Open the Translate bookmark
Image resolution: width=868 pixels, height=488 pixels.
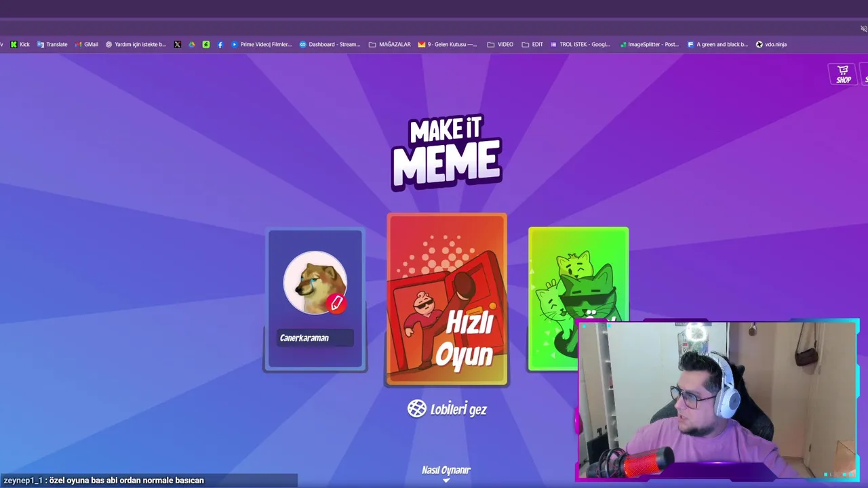[52, 44]
